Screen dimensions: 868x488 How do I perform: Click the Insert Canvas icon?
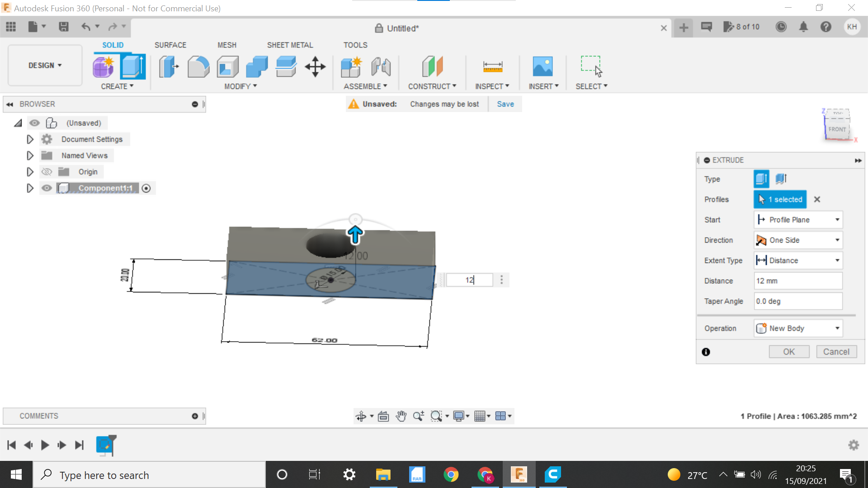pos(543,66)
